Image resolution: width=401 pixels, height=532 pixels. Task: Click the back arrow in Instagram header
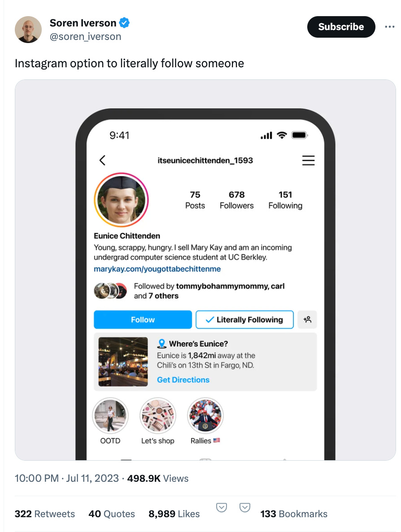coord(102,160)
